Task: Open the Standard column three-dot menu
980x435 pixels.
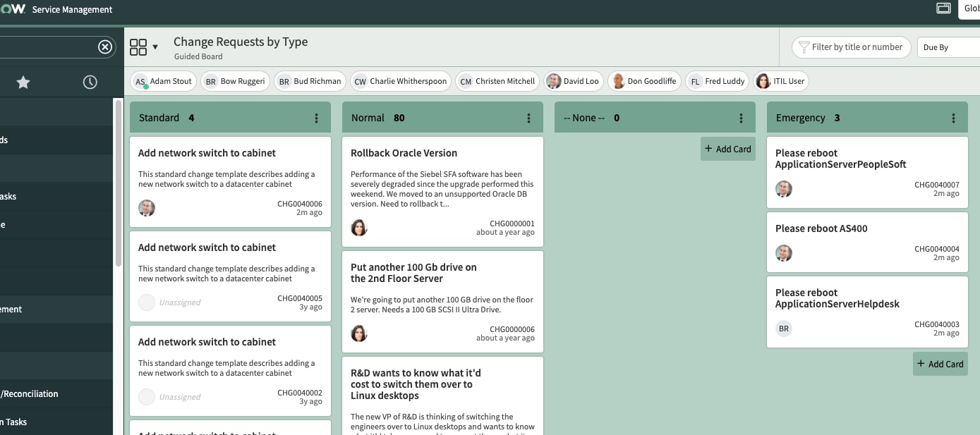Action: point(316,117)
